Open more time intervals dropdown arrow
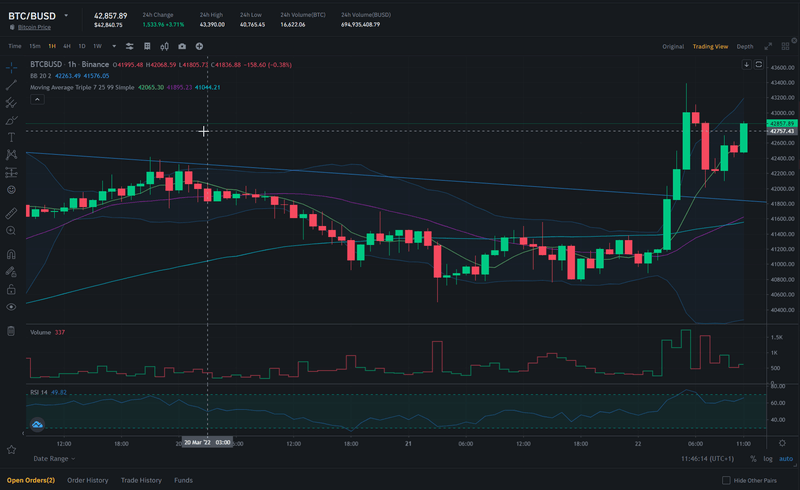Screen dimensions: 800x490 114,46
